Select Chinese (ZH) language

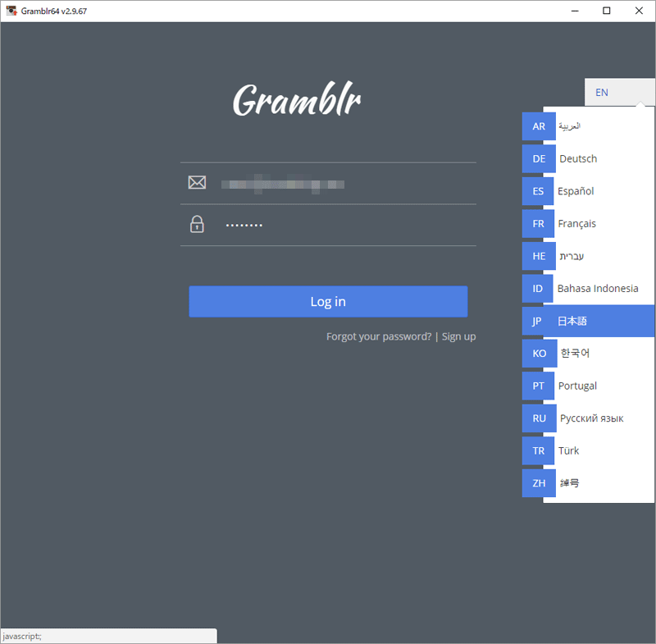[x=588, y=483]
